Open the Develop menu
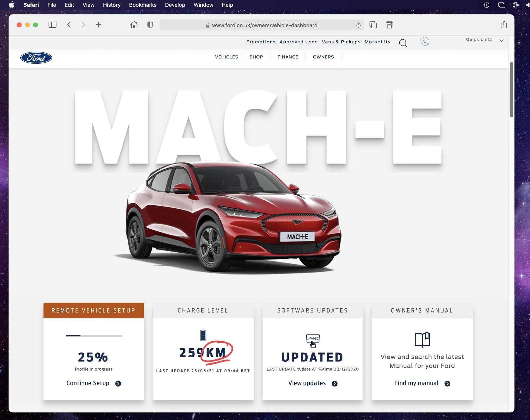Viewport: 530px width, 420px height. point(175,5)
